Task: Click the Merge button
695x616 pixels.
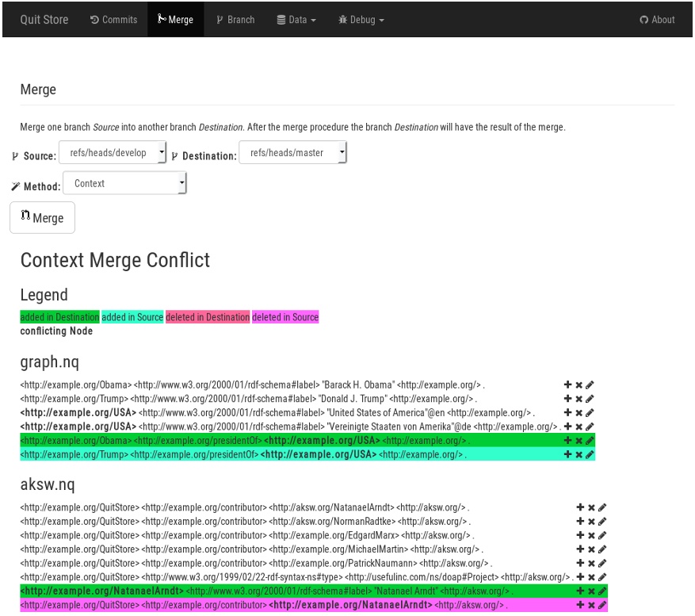Action: [x=42, y=216]
